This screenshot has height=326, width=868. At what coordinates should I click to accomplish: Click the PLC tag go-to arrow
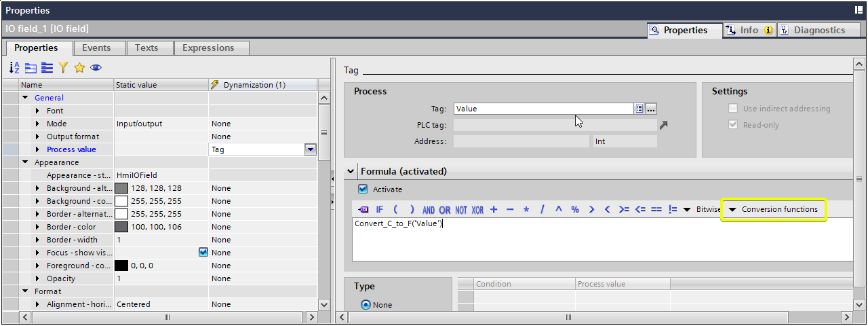(663, 125)
